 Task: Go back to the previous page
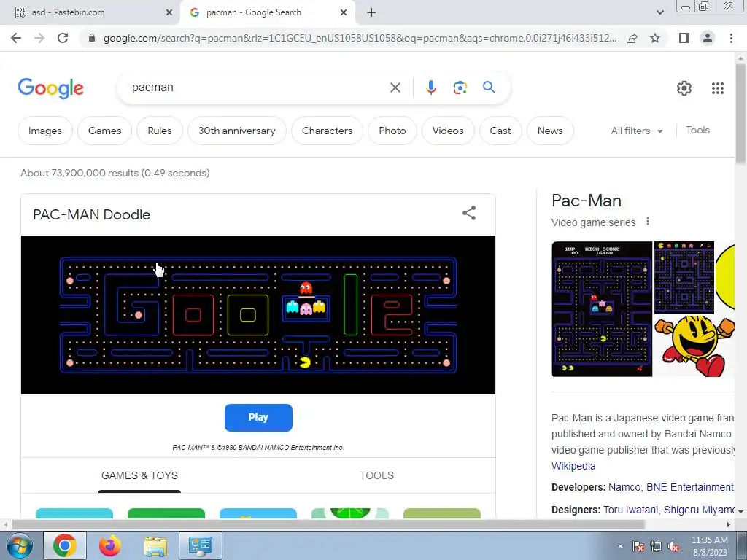(16, 38)
